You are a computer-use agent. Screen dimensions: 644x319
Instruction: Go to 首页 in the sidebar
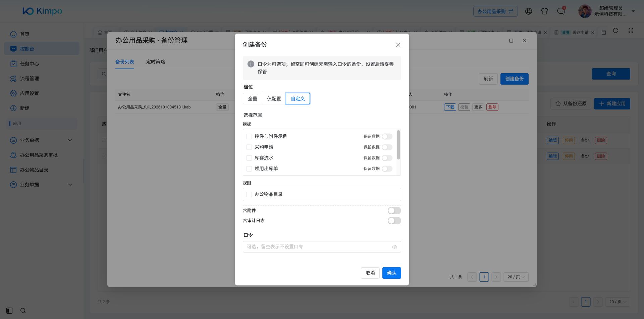(x=42, y=34)
